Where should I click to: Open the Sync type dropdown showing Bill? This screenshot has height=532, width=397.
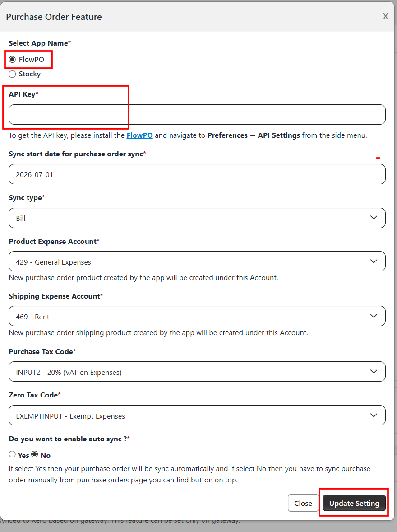pyautogui.click(x=197, y=218)
